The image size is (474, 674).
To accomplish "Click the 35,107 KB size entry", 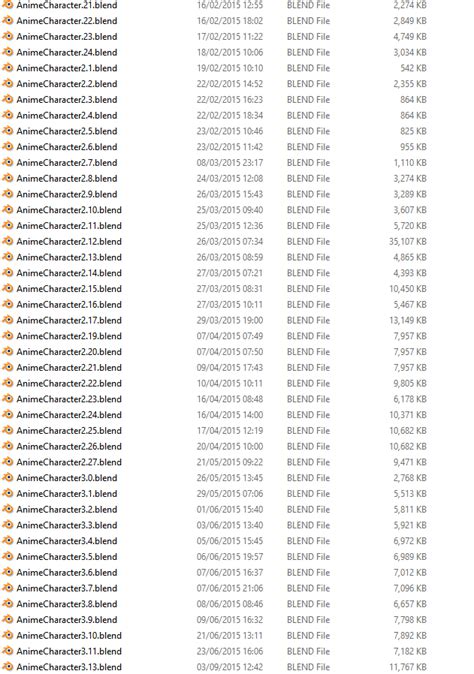I will pos(408,241).
